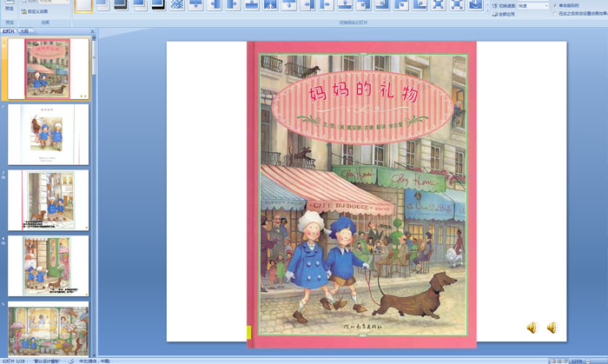Click Apply To All (全部应用)
The height and width of the screenshot is (364, 608).
(503, 14)
